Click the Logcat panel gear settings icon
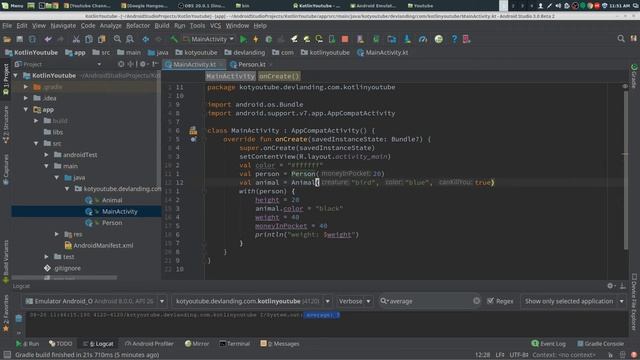The image size is (640, 360). [x=610, y=286]
